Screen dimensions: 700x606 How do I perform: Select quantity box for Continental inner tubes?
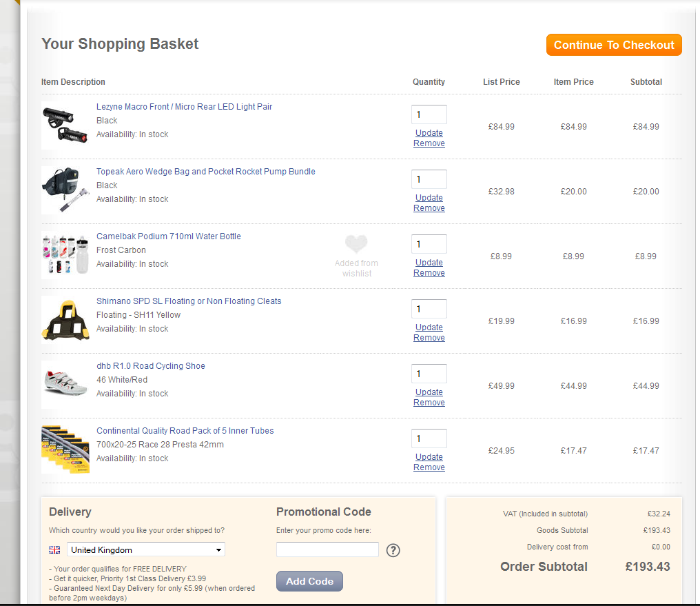pos(429,438)
